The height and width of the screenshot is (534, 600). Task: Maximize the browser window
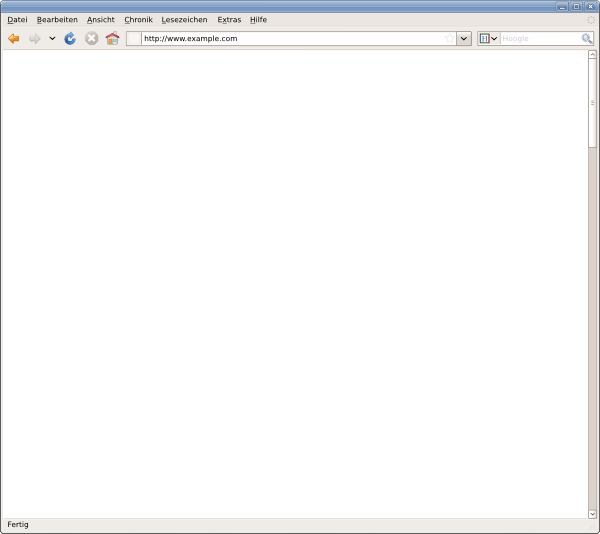point(576,7)
